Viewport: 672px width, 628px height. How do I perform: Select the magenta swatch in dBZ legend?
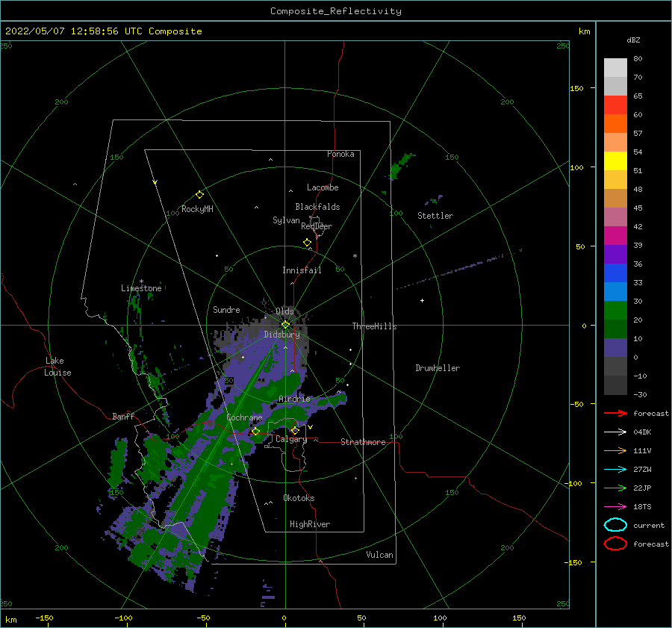(x=615, y=235)
